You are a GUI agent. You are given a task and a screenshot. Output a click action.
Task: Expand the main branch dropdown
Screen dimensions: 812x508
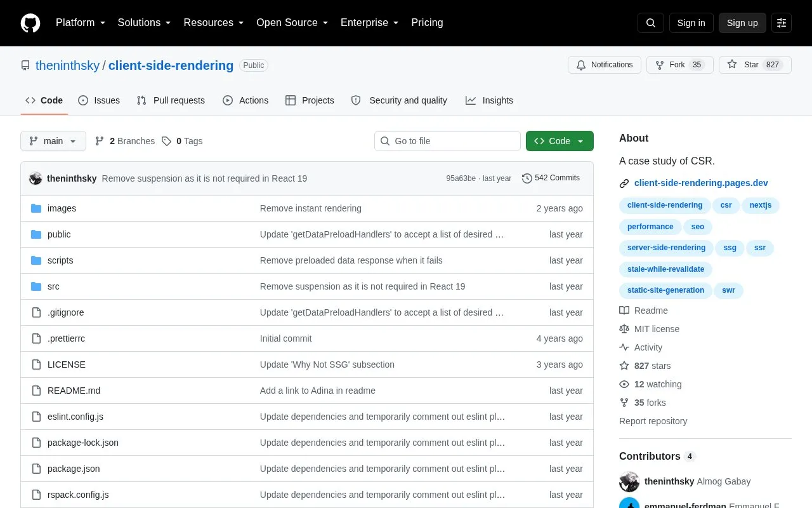(x=53, y=141)
